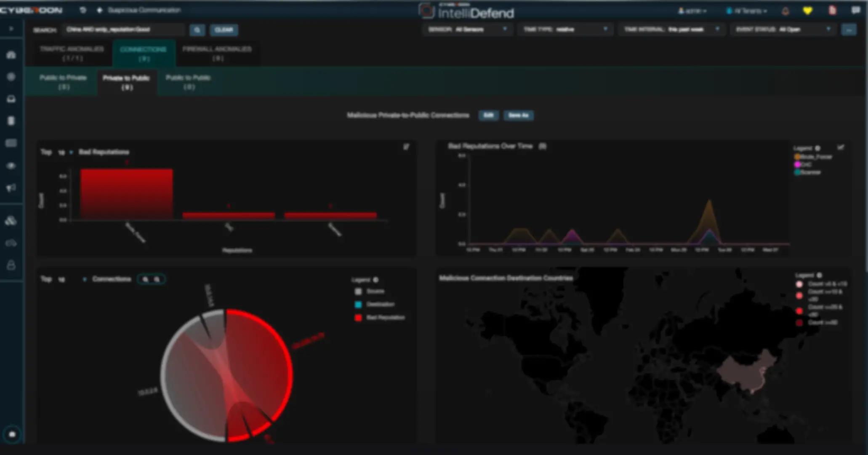Viewport: 868px width, 455px height.
Task: Zoom out on the Connections chord diagram
Action: (x=157, y=279)
